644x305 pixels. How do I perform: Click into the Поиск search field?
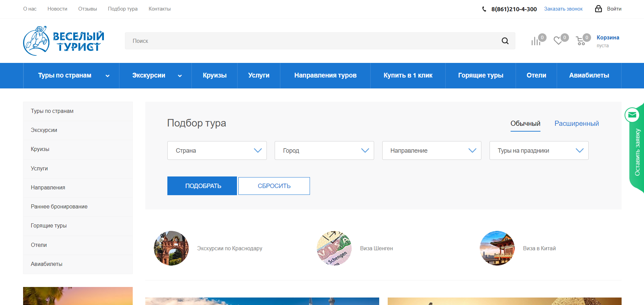(312, 41)
